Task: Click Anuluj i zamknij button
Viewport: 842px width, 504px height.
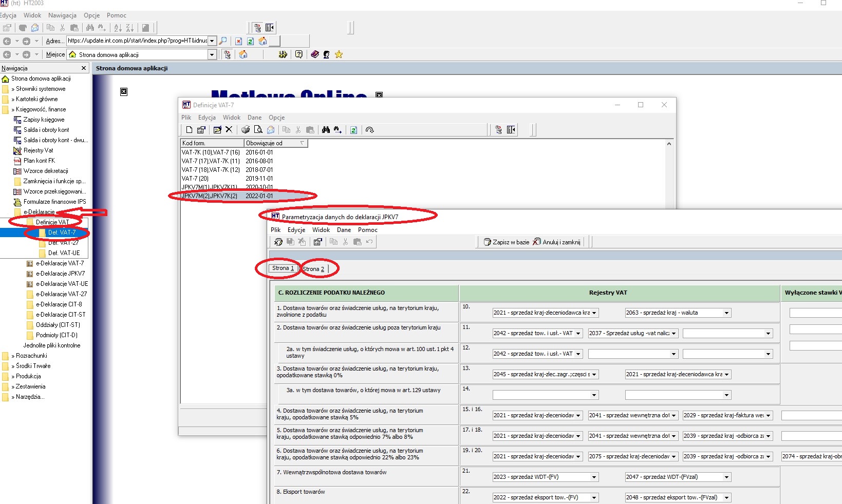Action: click(x=557, y=242)
